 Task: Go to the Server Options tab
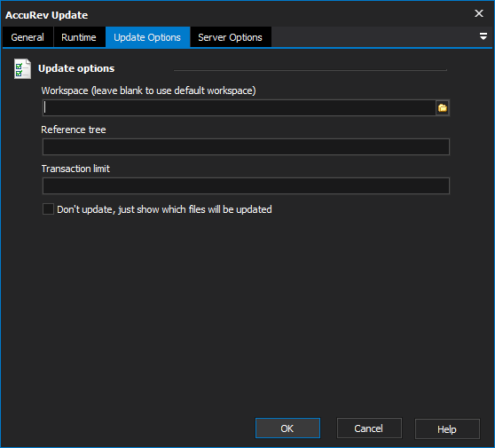tap(230, 37)
